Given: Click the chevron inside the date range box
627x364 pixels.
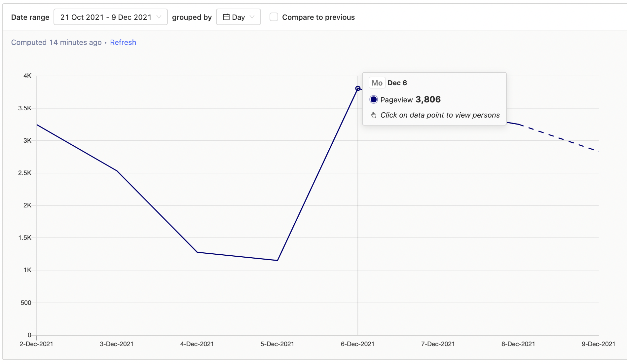Looking at the screenshot, I should pyautogui.click(x=160, y=17).
